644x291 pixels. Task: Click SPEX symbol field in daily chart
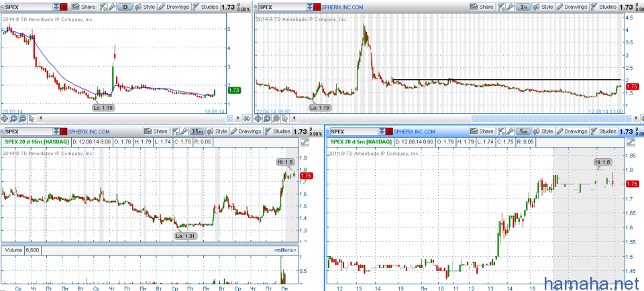coord(28,7)
